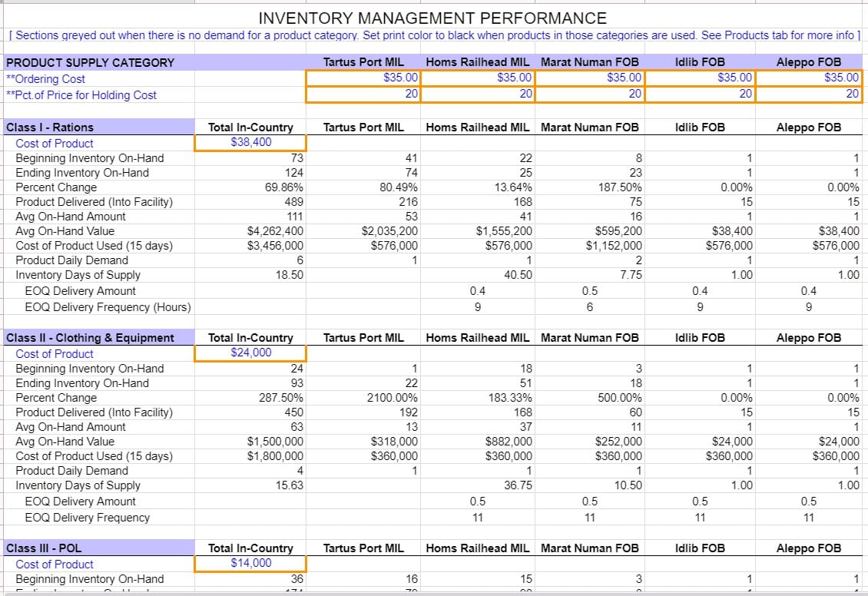
Task: Select Marat Numan FOB holding cost percent field
Action: coord(590,94)
